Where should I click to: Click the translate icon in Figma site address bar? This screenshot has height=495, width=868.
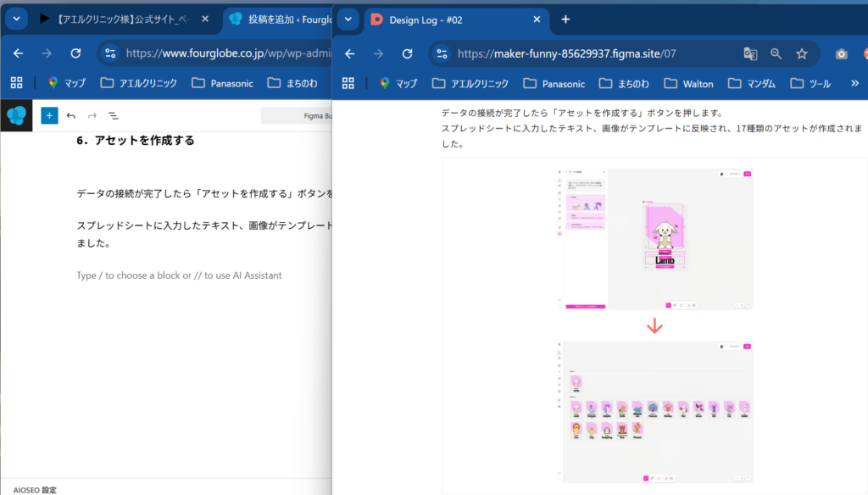pyautogui.click(x=750, y=53)
